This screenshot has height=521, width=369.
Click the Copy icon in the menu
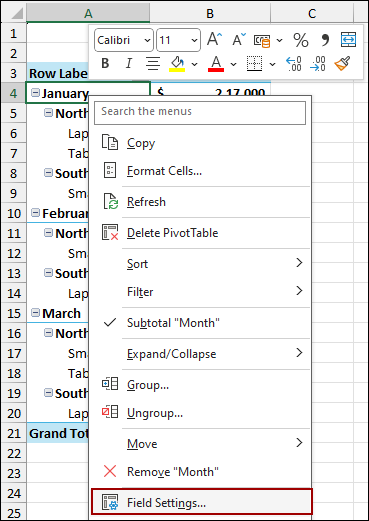point(110,143)
